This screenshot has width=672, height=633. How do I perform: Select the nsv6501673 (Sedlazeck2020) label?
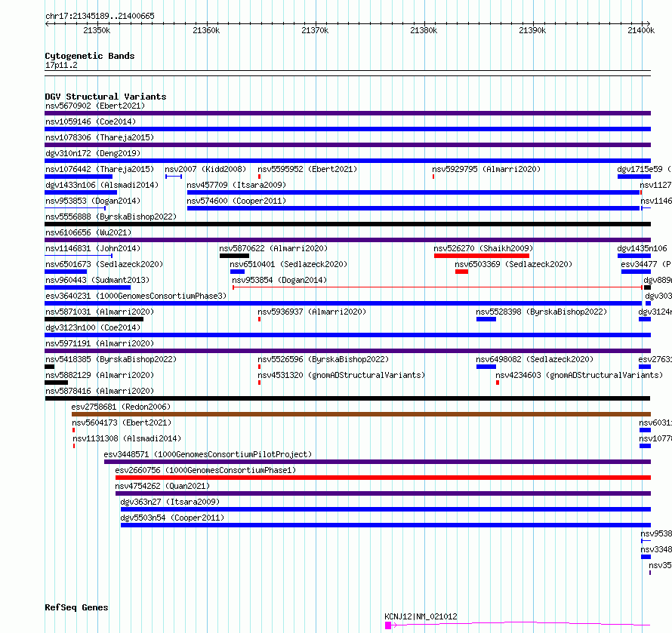(x=104, y=264)
